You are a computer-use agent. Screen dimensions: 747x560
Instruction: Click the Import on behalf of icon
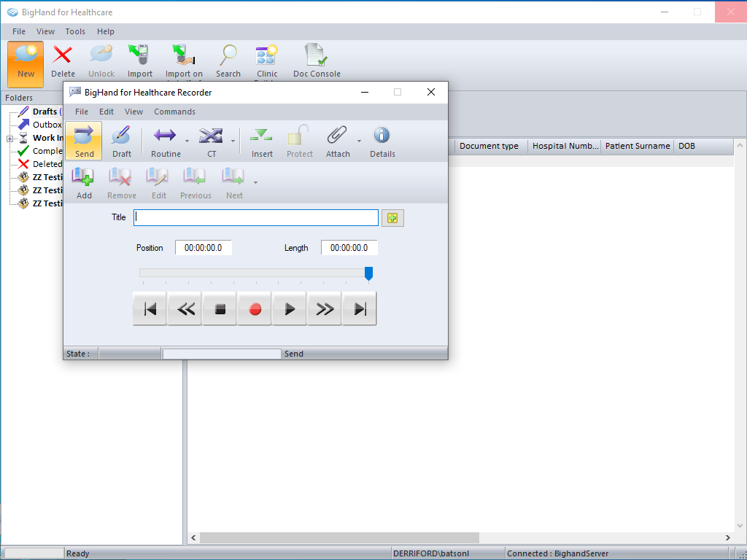pyautogui.click(x=183, y=55)
